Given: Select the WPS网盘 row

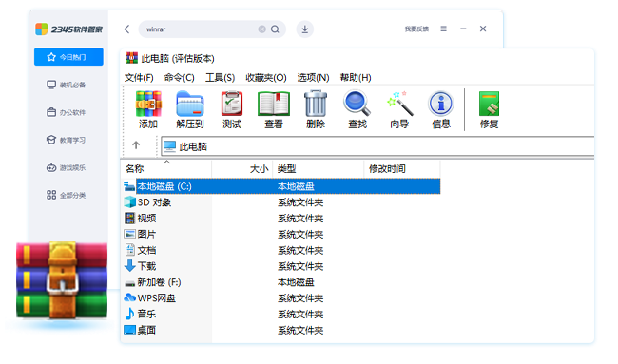Looking at the screenshot, I should pyautogui.click(x=281, y=298).
